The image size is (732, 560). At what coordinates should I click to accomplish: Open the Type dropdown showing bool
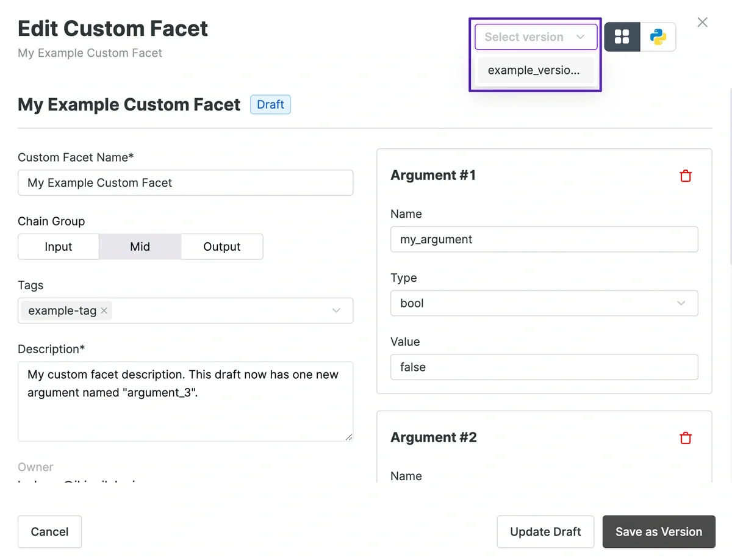pos(544,303)
